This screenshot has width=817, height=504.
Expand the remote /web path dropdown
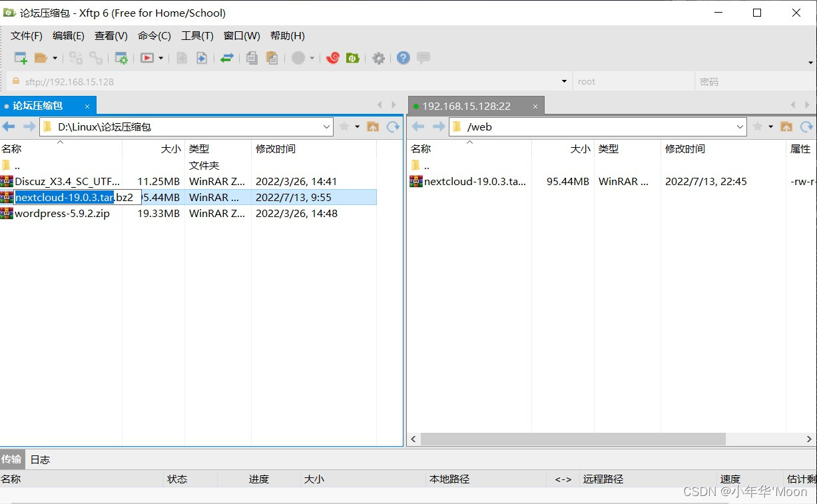tap(740, 126)
